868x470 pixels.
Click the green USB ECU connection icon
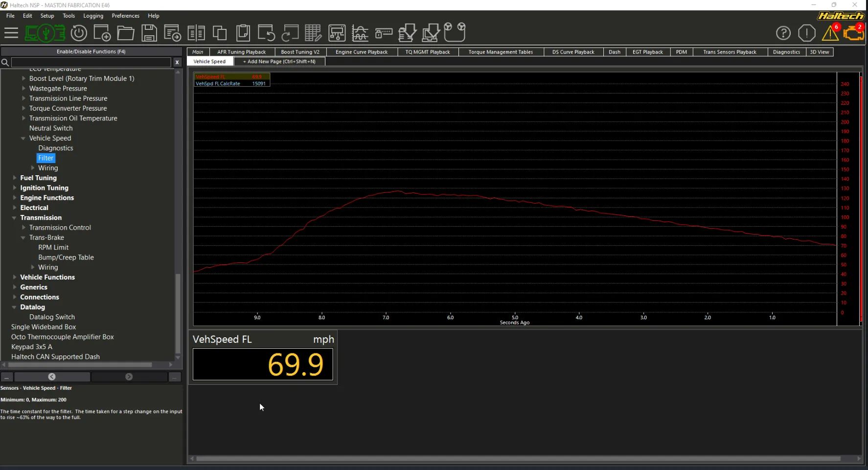click(x=45, y=33)
